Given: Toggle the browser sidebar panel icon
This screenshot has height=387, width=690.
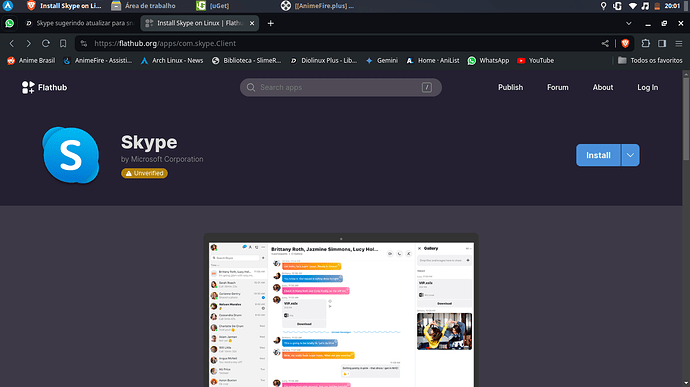Looking at the screenshot, I should click(x=662, y=43).
